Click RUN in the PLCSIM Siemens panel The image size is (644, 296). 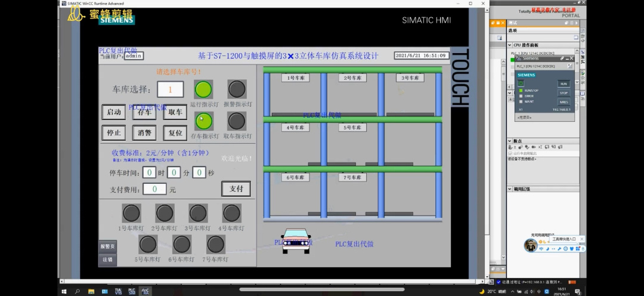pos(563,84)
